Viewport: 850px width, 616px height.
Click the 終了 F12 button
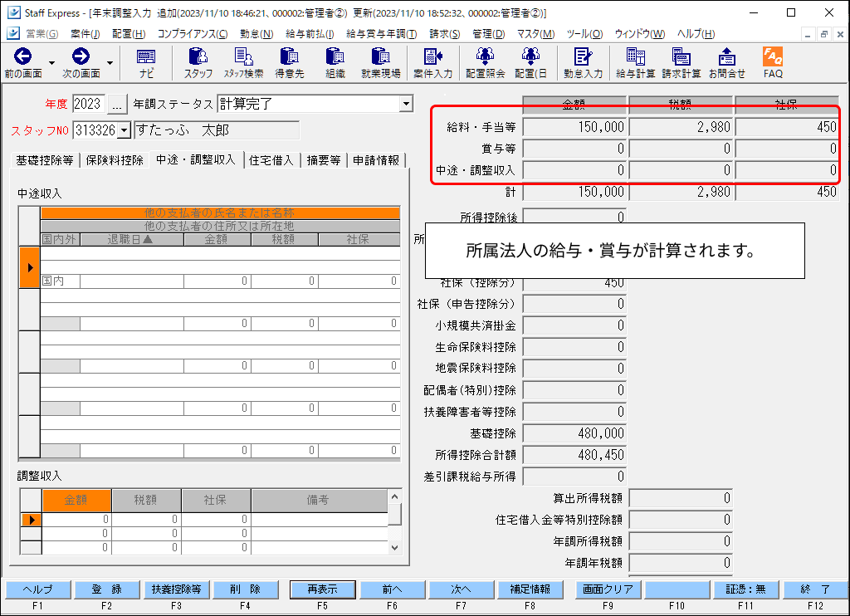[x=815, y=589]
